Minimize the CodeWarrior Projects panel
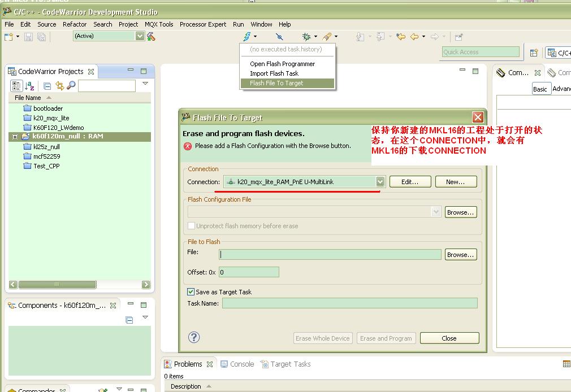 point(131,69)
